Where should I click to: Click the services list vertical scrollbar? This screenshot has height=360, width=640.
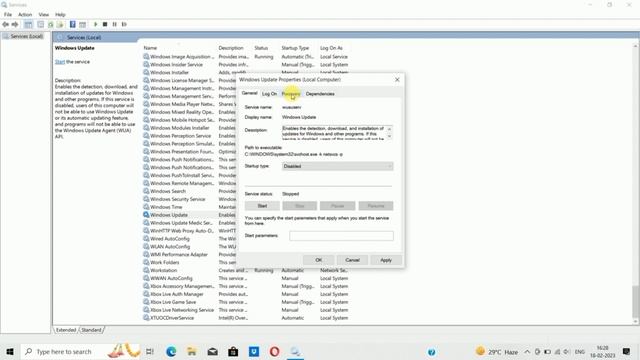click(635, 301)
